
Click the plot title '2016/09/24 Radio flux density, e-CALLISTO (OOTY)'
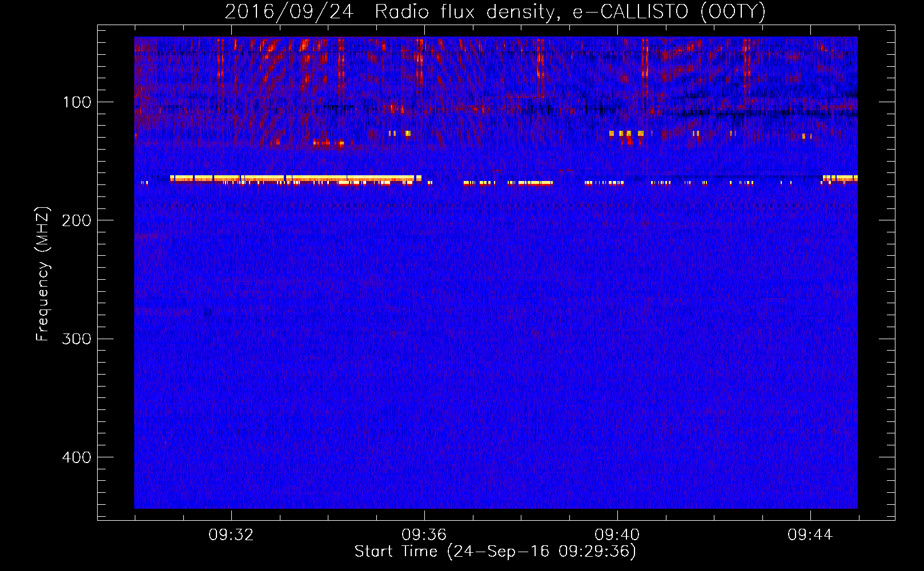point(495,11)
